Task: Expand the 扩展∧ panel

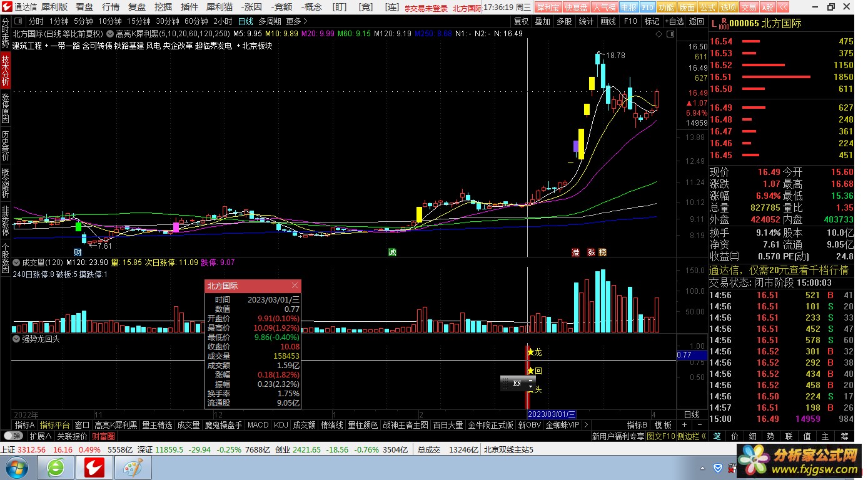Action: coord(41,436)
